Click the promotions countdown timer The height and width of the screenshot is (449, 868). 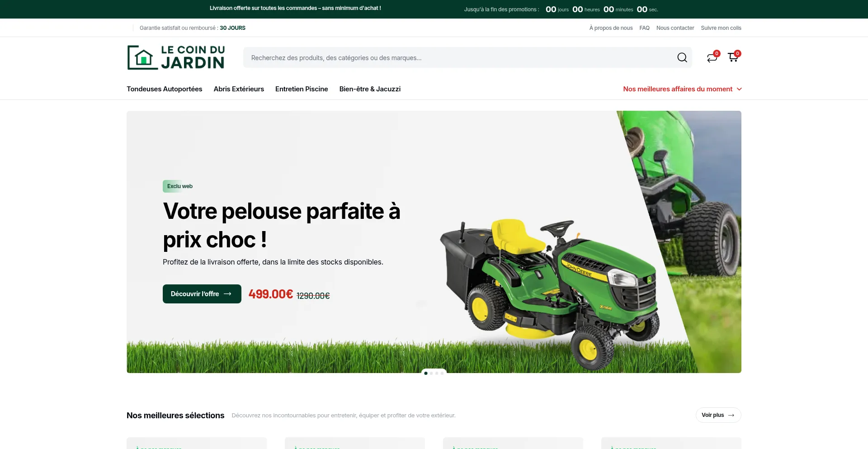(x=602, y=9)
